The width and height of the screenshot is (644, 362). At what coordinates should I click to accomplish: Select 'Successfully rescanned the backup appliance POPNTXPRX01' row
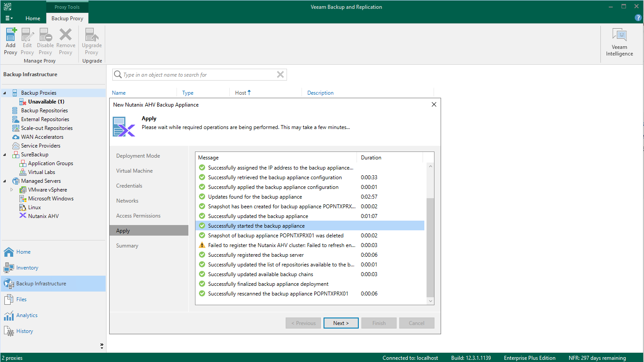coord(310,294)
